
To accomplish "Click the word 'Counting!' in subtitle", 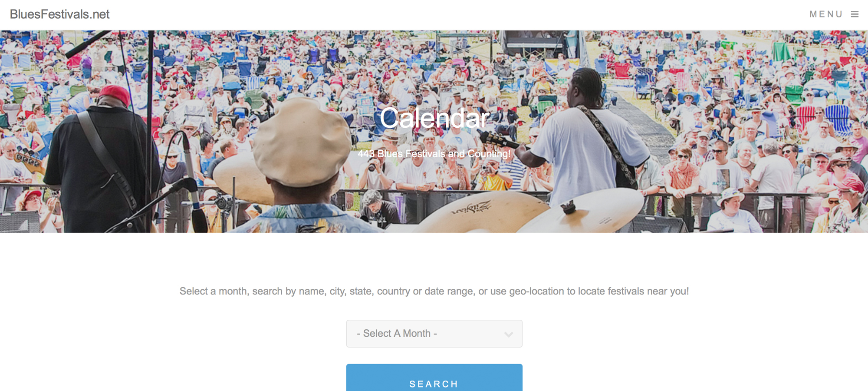I will (489, 154).
